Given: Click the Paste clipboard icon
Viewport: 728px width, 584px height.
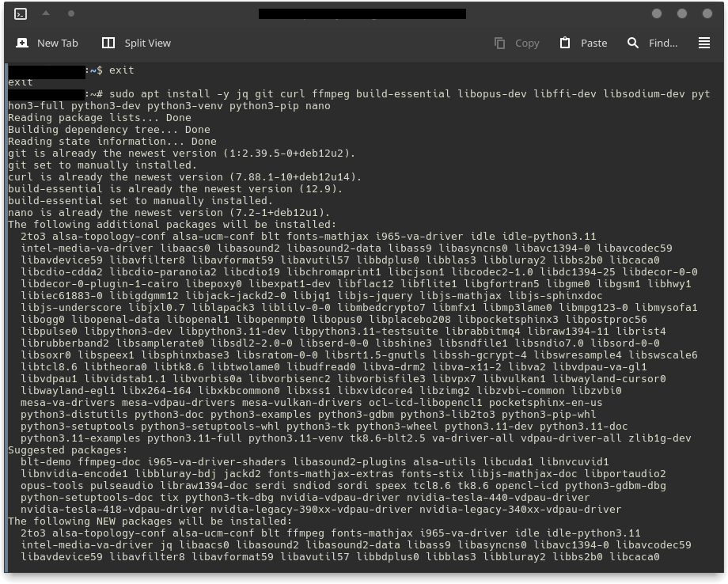Looking at the screenshot, I should (565, 43).
